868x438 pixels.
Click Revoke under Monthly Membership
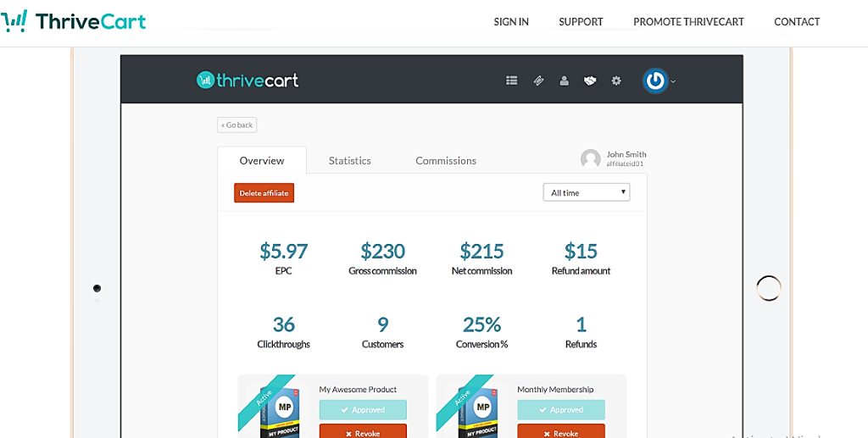(x=561, y=431)
